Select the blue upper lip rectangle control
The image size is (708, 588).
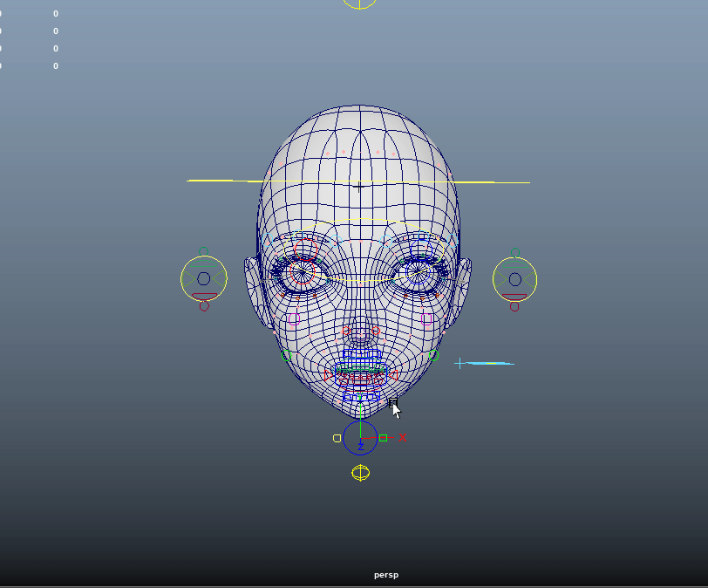[362, 354]
